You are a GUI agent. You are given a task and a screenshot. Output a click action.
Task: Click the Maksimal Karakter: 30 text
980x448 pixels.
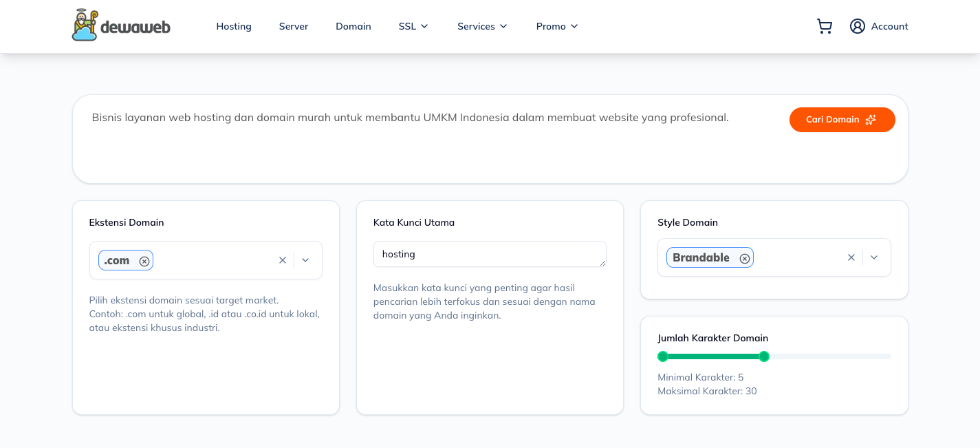pyautogui.click(x=707, y=391)
